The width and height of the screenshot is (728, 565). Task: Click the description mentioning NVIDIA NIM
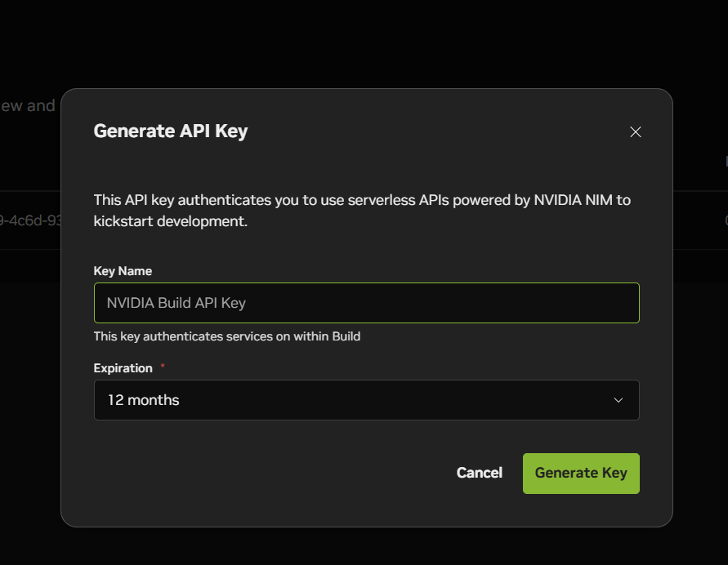pos(362,211)
